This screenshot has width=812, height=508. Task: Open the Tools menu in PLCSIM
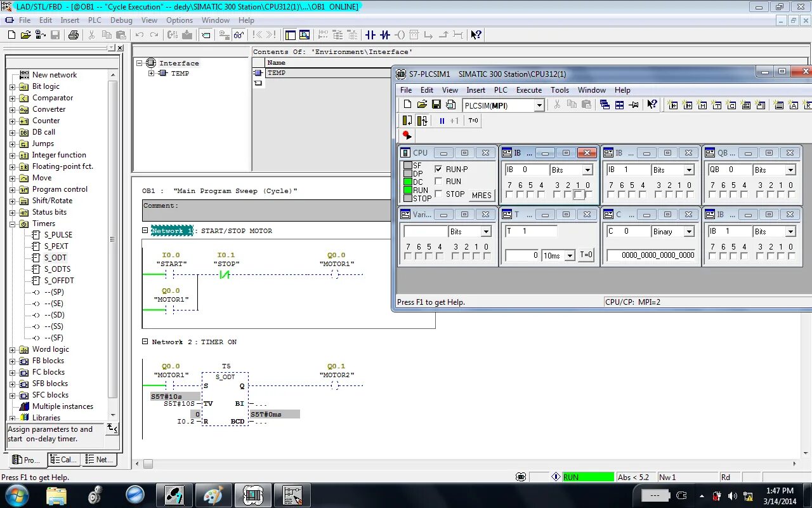click(x=560, y=90)
